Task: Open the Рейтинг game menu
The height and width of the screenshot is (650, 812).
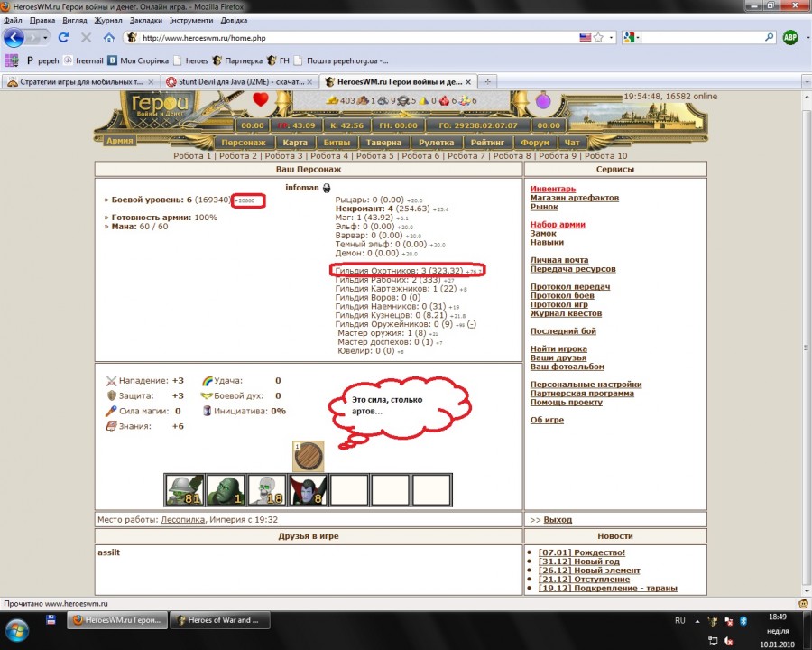Action: [487, 143]
